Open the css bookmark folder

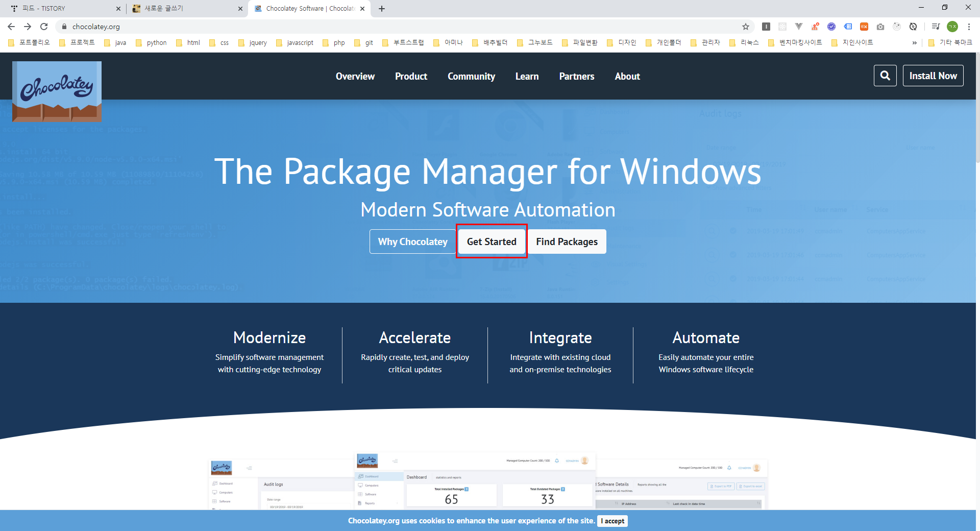coord(219,43)
